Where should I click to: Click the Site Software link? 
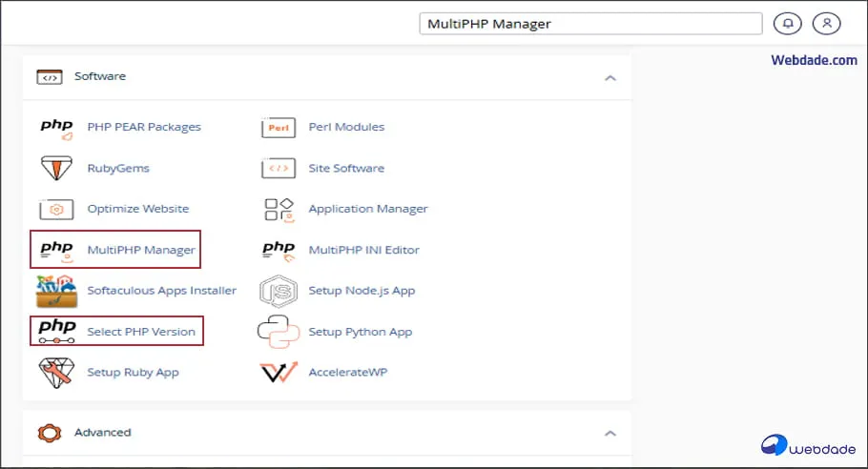tap(346, 169)
